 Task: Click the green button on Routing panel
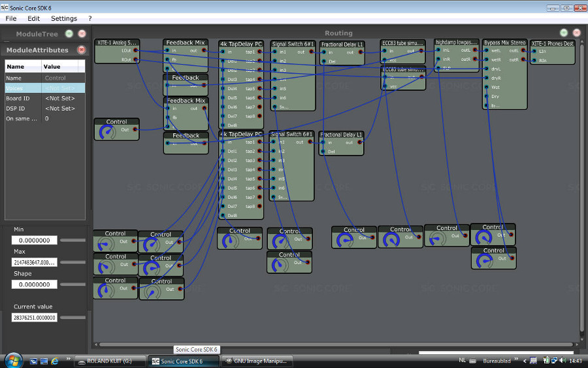[564, 33]
